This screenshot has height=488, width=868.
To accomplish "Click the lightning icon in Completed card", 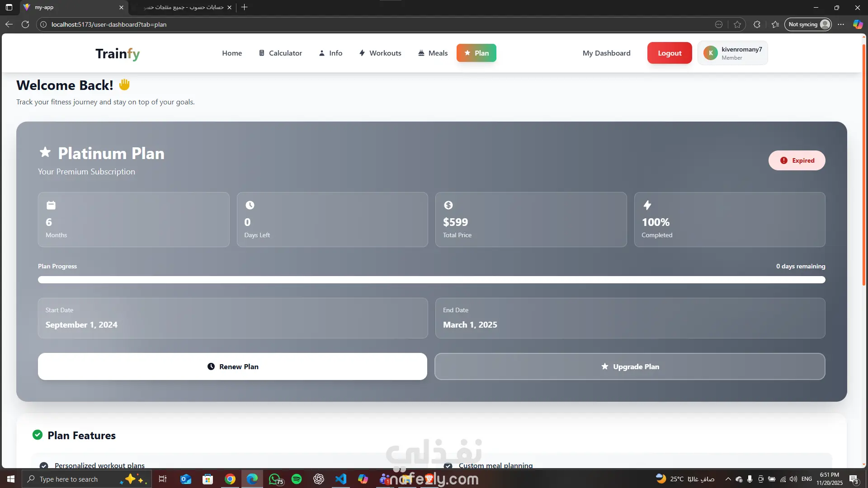I will (647, 205).
